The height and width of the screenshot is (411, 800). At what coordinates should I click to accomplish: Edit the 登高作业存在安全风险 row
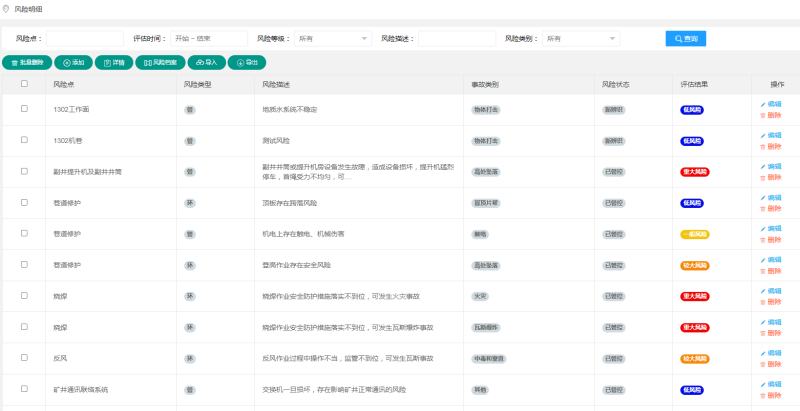coord(771,260)
